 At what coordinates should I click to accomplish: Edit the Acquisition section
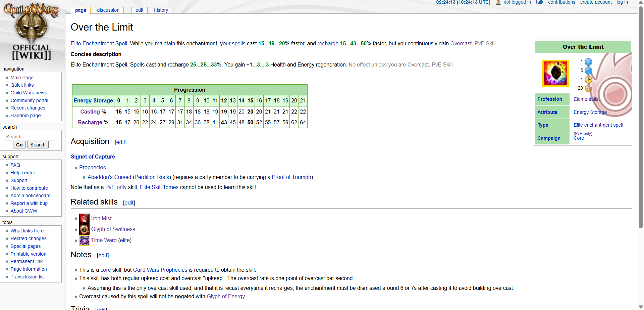click(x=120, y=142)
